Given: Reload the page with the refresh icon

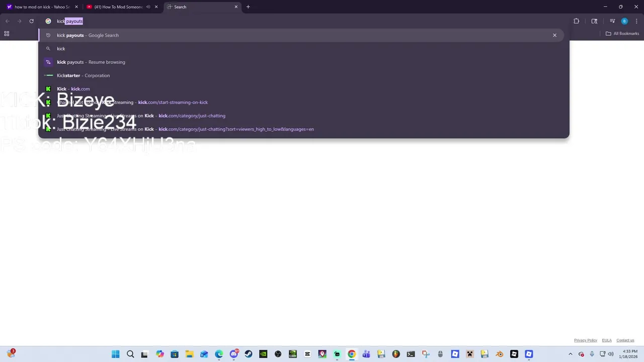Looking at the screenshot, I should 31,21.
